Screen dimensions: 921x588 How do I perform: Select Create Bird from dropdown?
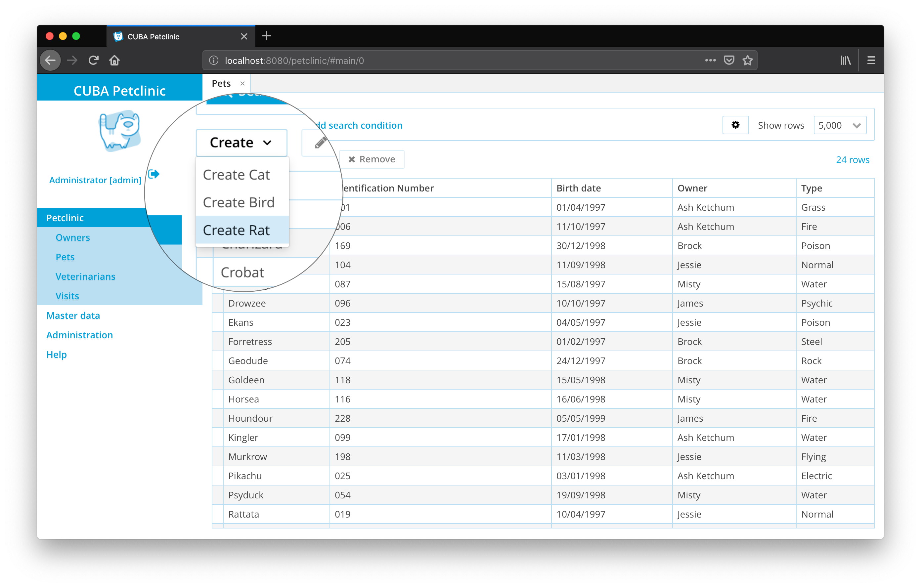(x=239, y=201)
